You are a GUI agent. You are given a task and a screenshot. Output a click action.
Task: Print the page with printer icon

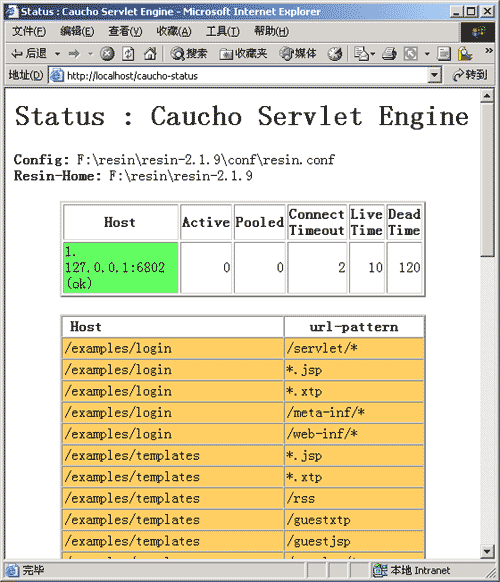[x=389, y=54]
